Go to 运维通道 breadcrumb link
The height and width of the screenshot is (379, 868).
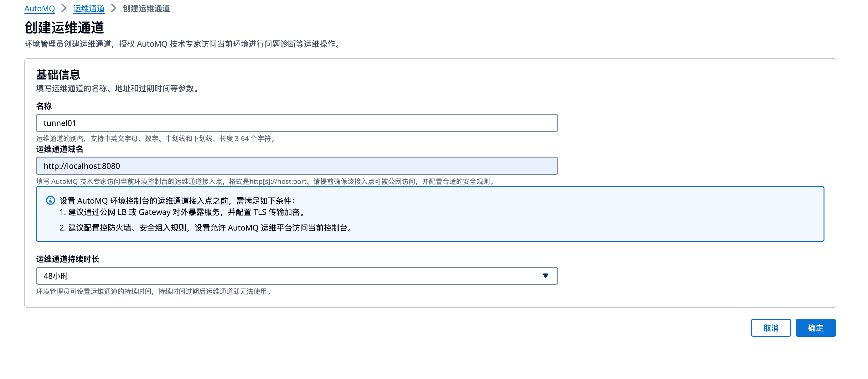tap(89, 8)
